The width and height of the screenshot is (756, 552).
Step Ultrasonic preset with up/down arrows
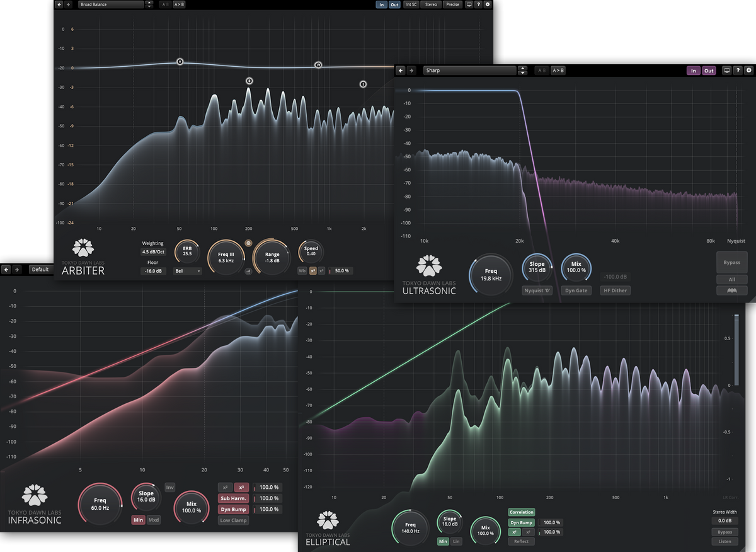tap(522, 71)
